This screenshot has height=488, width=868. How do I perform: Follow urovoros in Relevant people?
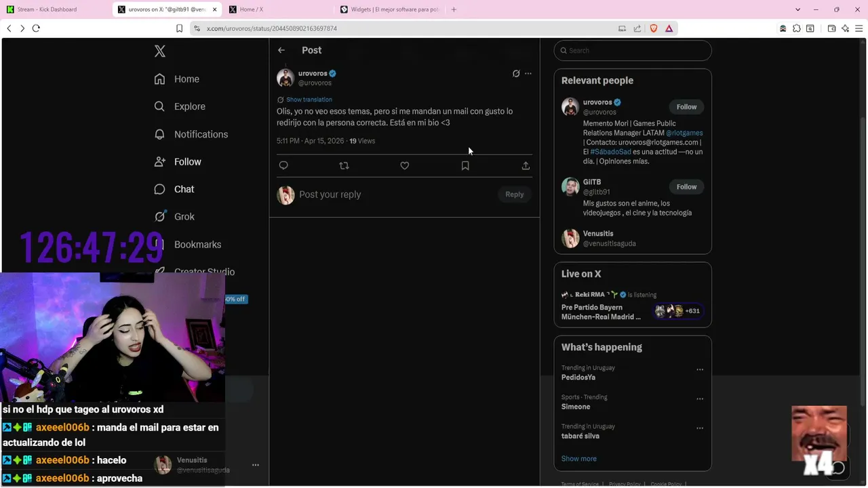pos(686,107)
